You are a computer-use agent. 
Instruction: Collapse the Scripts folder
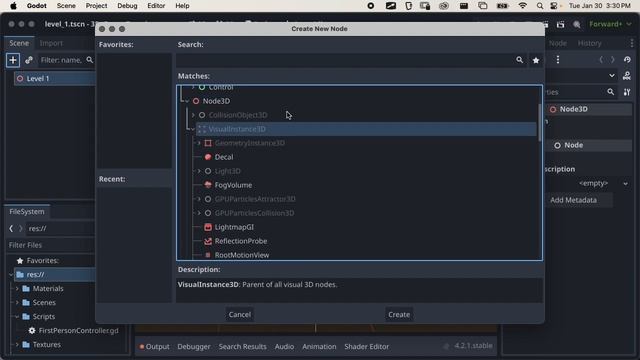[x=17, y=317]
